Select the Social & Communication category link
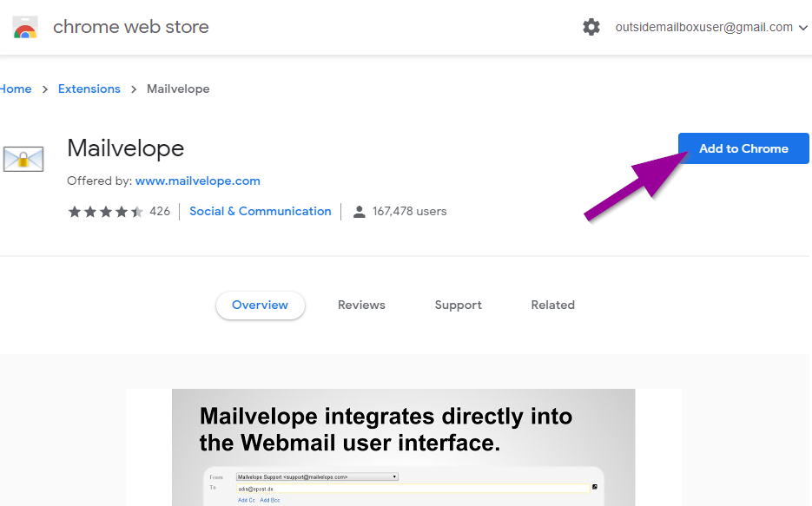 261,211
